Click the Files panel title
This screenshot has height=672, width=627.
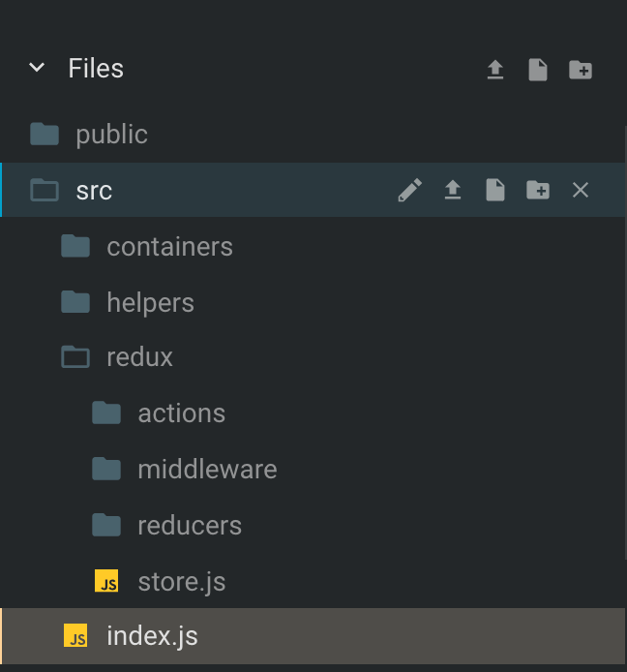96,68
